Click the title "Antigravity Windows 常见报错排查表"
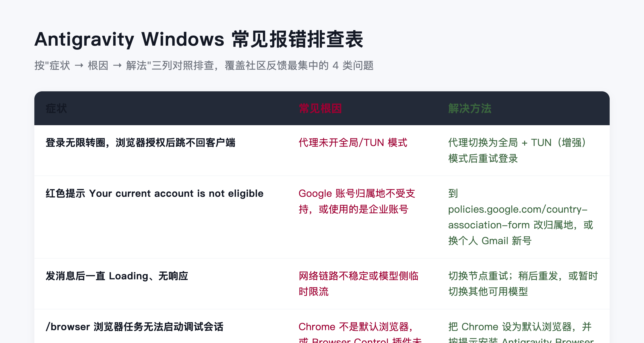Screen dimensions: 644x343 click(x=199, y=39)
